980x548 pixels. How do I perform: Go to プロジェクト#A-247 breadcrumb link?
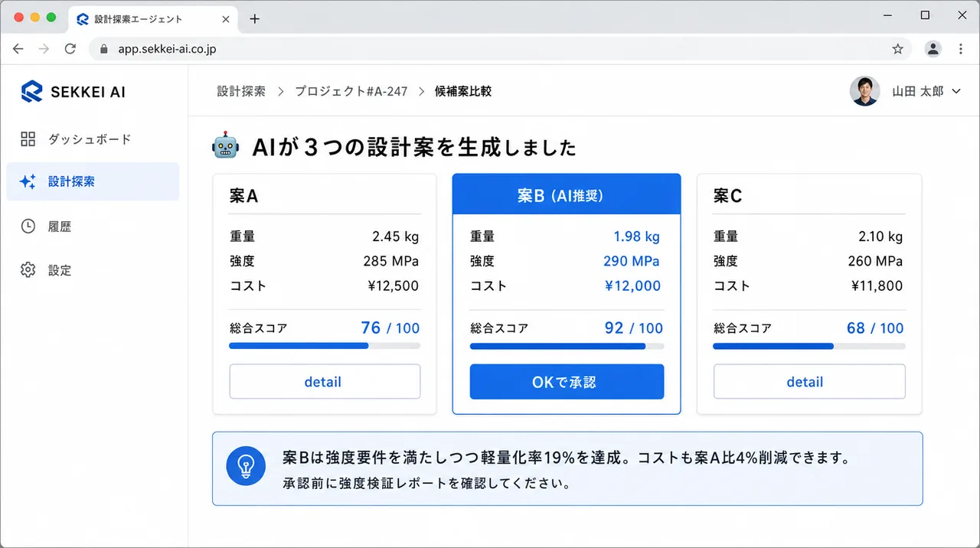coord(351,91)
